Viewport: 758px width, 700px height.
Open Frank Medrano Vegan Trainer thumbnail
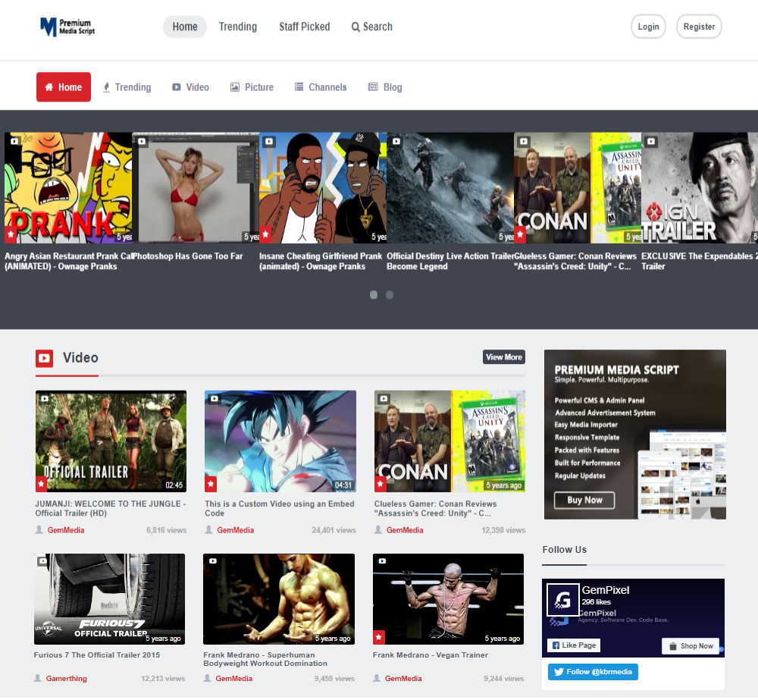coord(448,599)
